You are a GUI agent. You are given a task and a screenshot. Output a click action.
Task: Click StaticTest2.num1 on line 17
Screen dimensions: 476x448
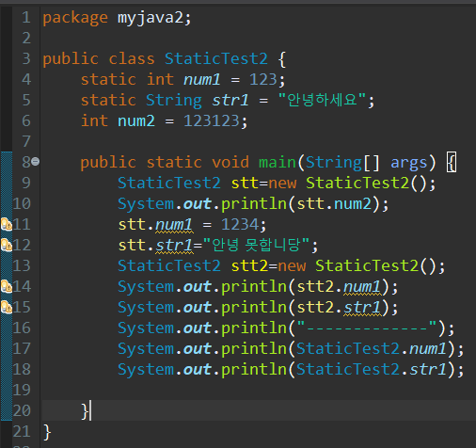pyautogui.click(x=372, y=349)
